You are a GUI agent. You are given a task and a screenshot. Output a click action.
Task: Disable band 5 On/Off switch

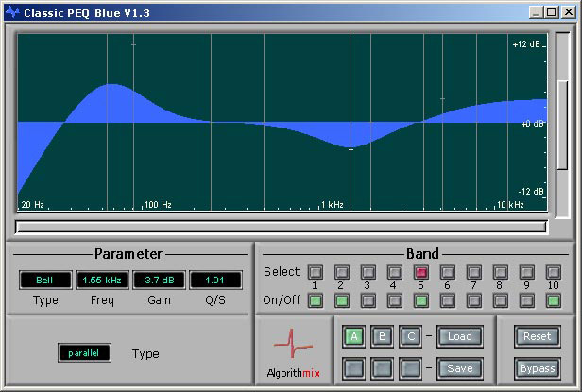pos(421,300)
